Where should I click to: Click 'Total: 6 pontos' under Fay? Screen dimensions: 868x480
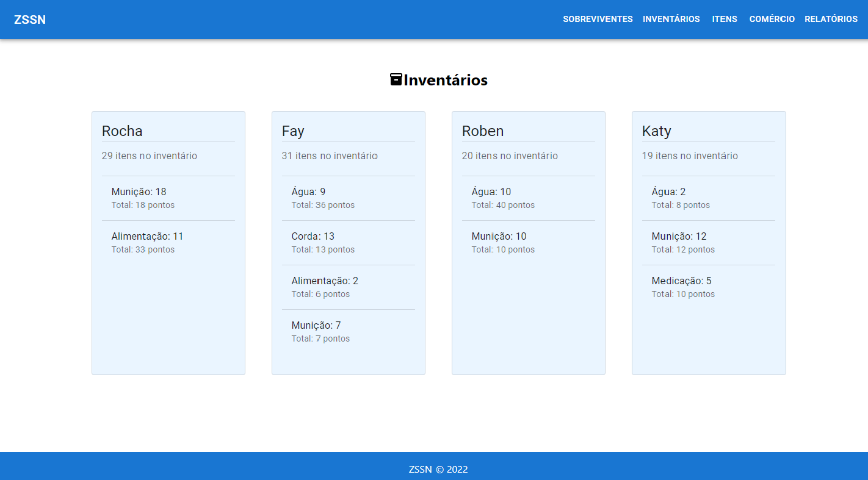tap(320, 294)
